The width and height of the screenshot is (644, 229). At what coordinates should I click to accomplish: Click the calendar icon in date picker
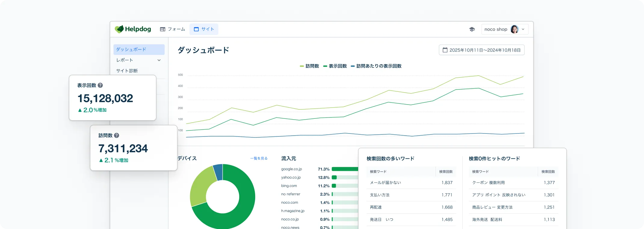(445, 50)
